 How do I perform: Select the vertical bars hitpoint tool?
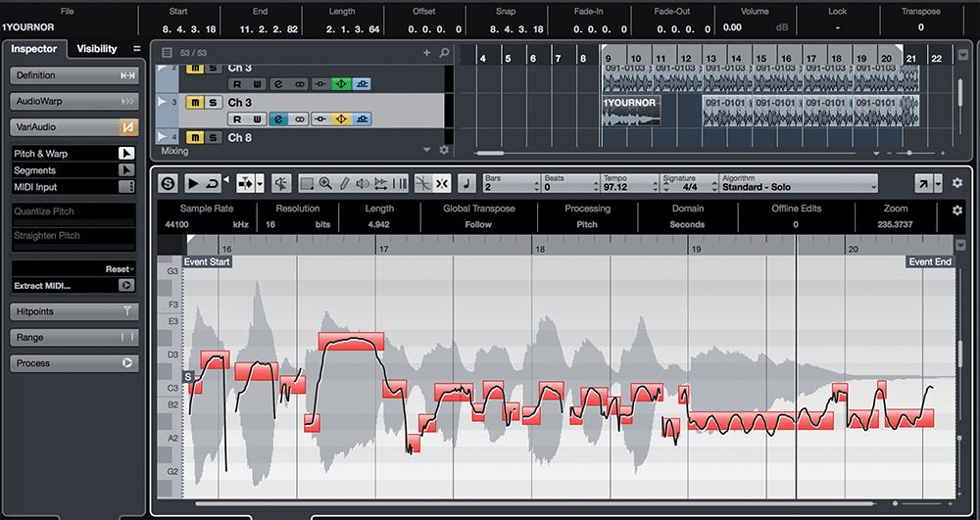(x=400, y=183)
